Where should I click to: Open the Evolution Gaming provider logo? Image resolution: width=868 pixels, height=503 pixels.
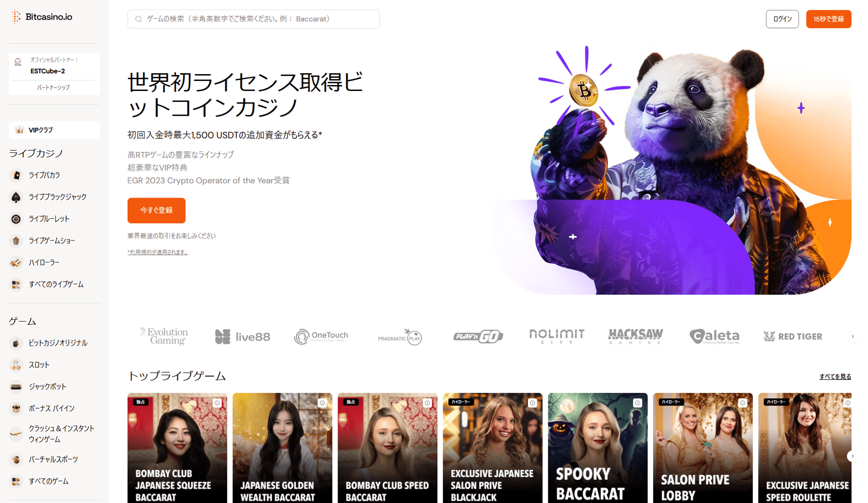164,336
